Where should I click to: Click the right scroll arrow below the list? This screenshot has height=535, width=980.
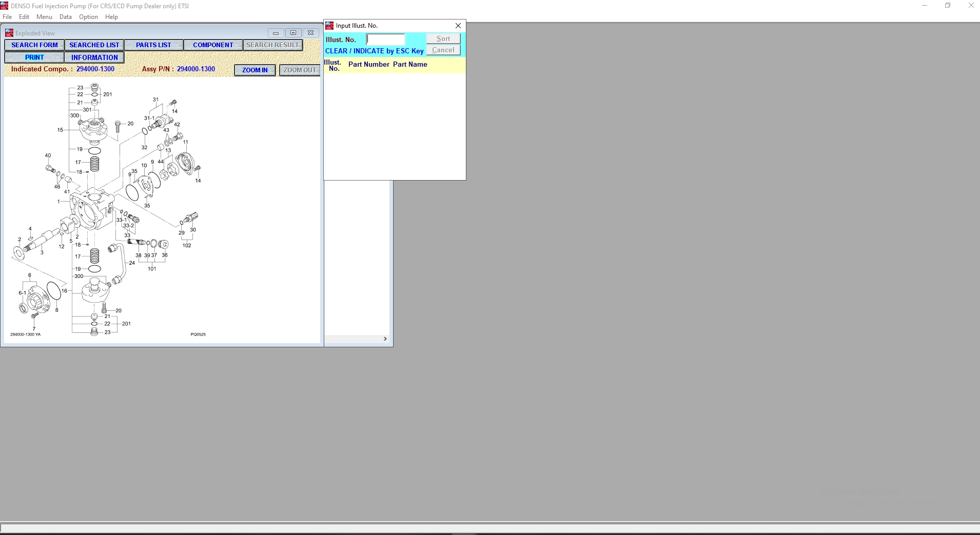385,339
